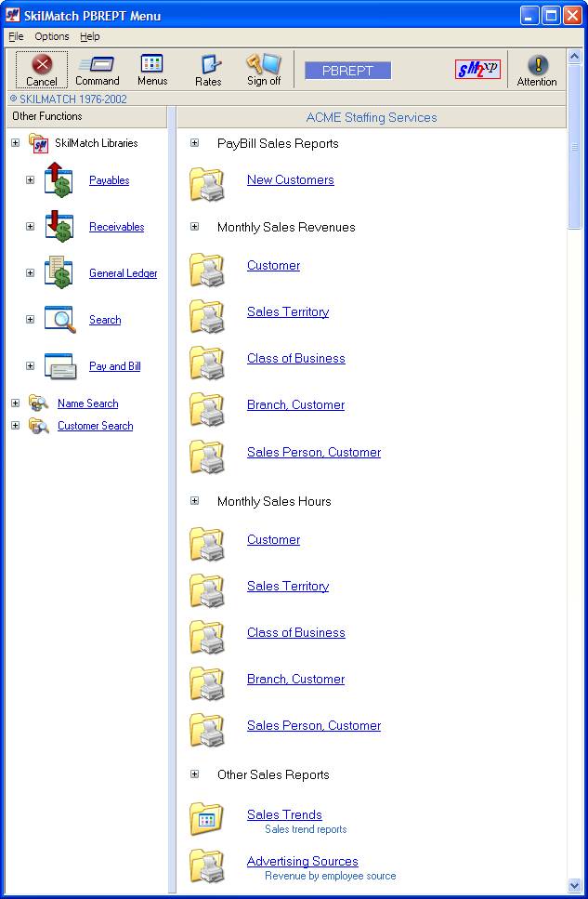
Task: Open the Name Search link
Action: pyautogui.click(x=87, y=403)
